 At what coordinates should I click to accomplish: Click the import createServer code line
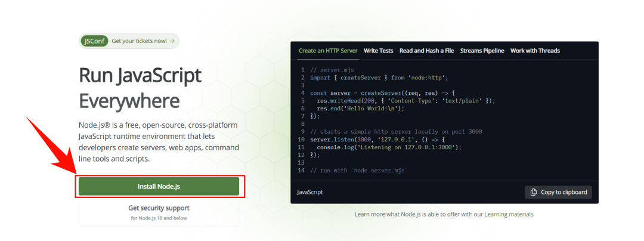tap(379, 78)
